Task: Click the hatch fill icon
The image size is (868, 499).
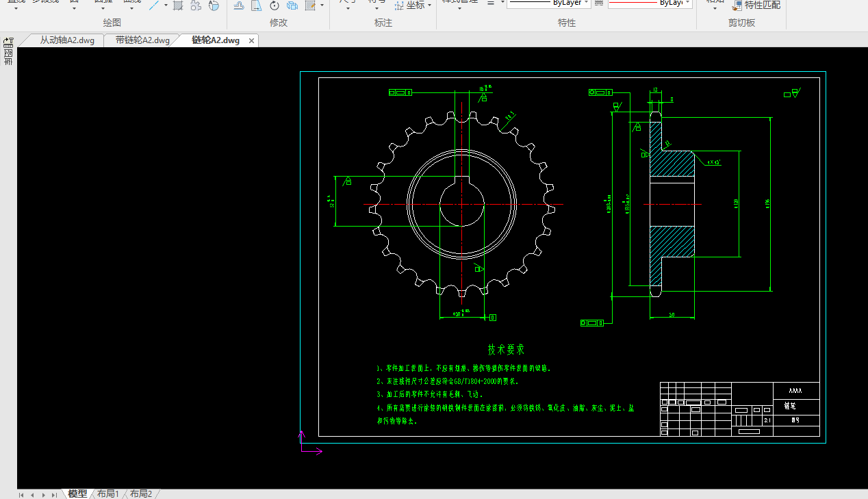Action: [178, 5]
